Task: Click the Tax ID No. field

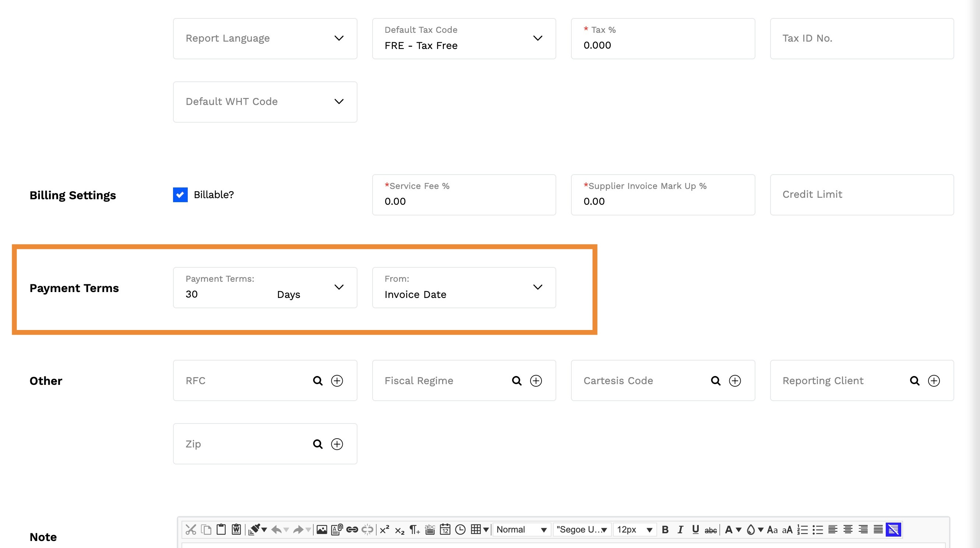Action: tap(862, 38)
